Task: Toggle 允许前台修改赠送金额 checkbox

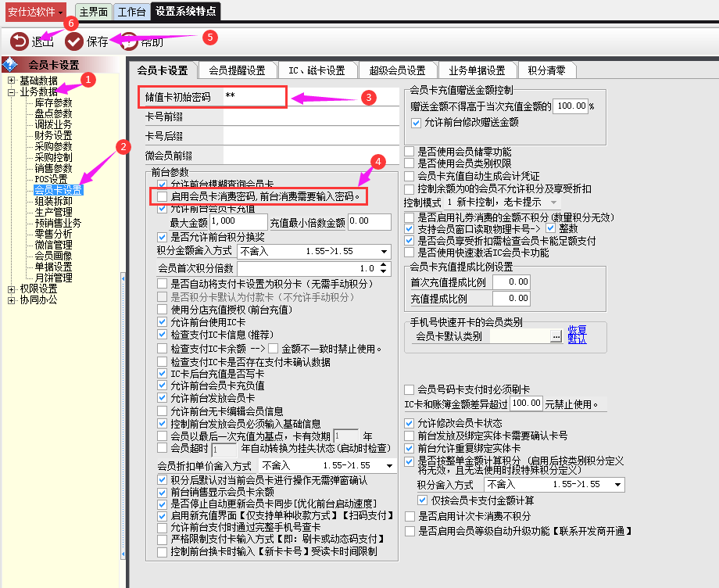Action: pyautogui.click(x=416, y=123)
